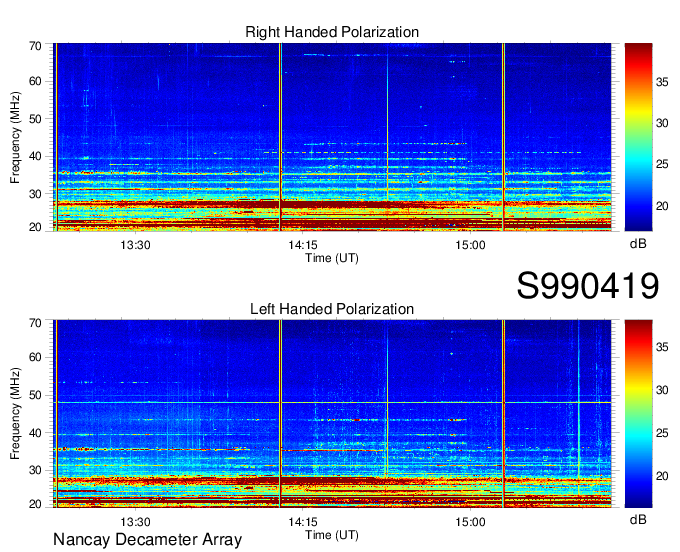Viewport: 680px width, 552px height.
Task: Click the 20 dB value on left-handed colorbar
Action: point(662,476)
